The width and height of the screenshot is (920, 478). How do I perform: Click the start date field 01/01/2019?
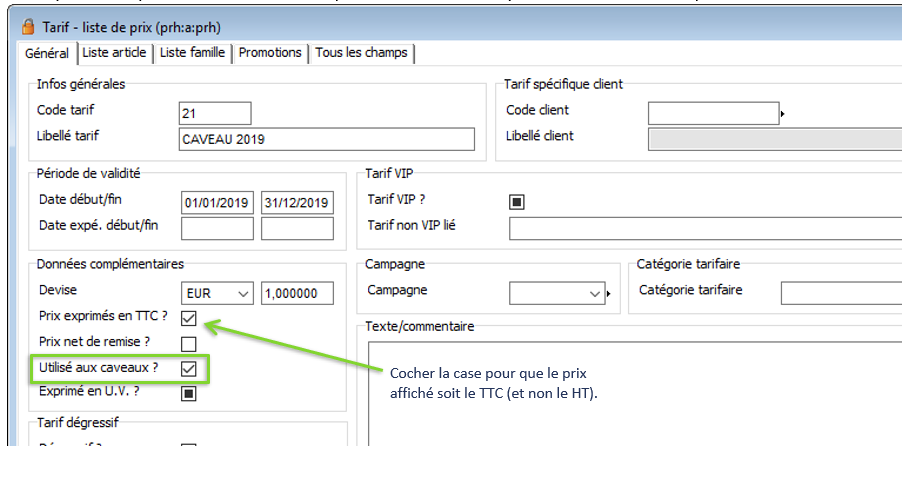click(x=217, y=203)
